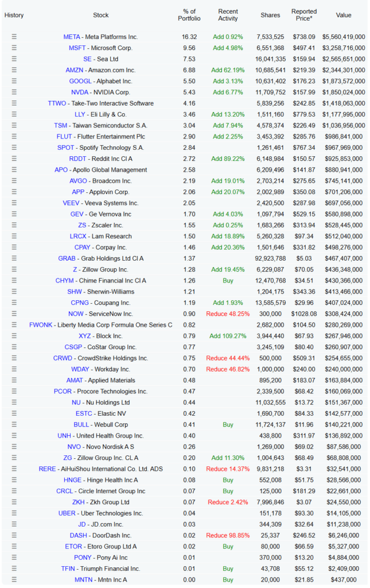Screen dimensions: 370x588
Task: Sort by Shares column header
Action: [270, 15]
